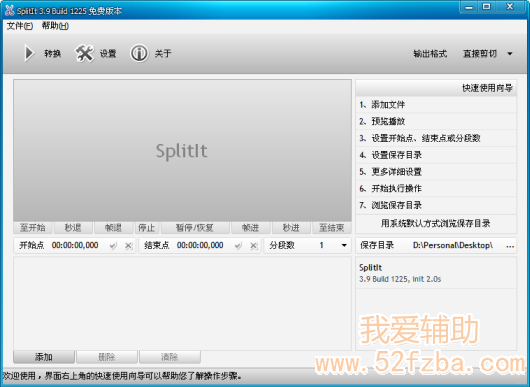Select wizard step 3 设置开始点、结束点或分段数

click(436, 138)
